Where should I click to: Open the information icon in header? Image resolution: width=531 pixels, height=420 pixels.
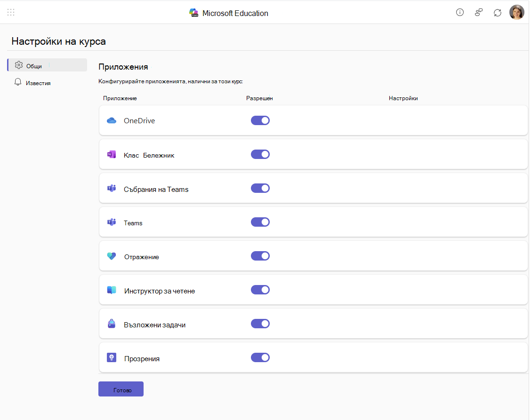tap(459, 13)
